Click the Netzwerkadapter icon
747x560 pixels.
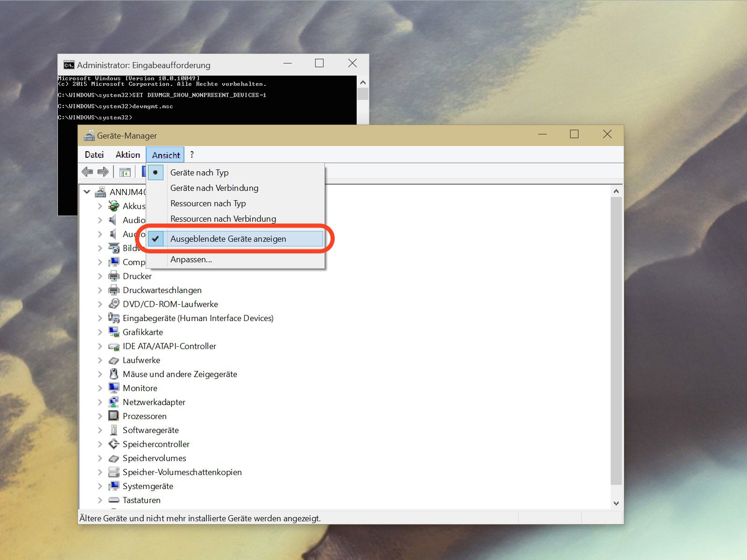pyautogui.click(x=113, y=402)
